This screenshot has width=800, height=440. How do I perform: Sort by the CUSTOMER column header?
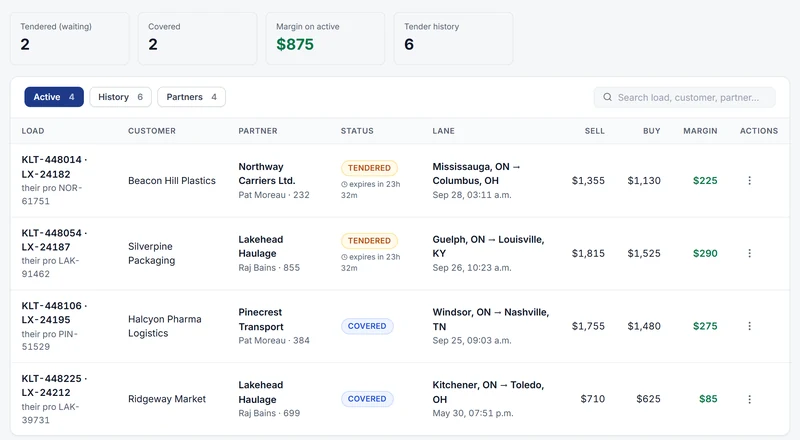[x=152, y=131]
